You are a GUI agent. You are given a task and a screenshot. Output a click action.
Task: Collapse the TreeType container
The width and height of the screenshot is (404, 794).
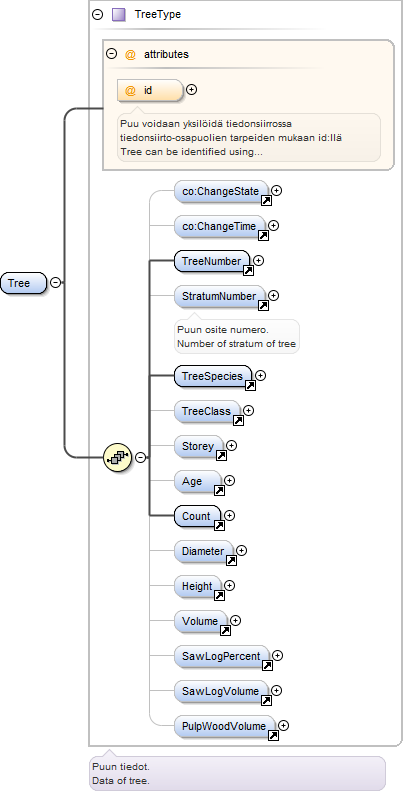(97, 14)
